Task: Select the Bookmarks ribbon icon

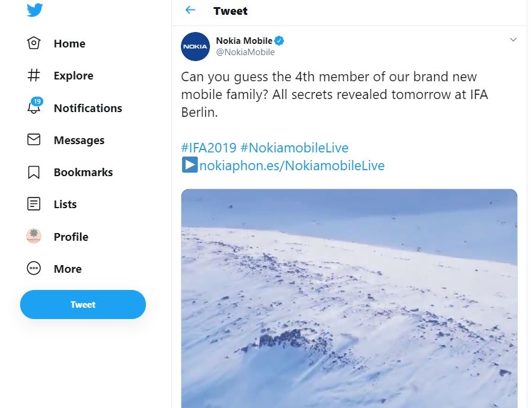Action: tap(34, 172)
